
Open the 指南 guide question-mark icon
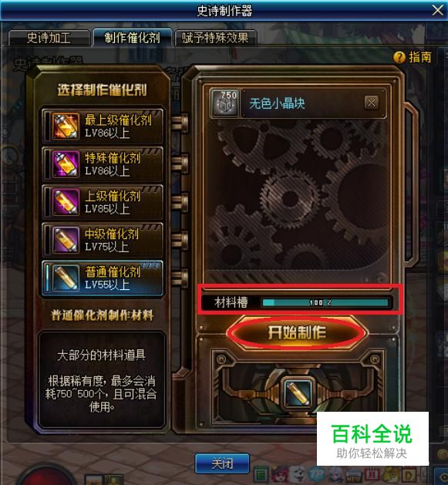click(399, 57)
